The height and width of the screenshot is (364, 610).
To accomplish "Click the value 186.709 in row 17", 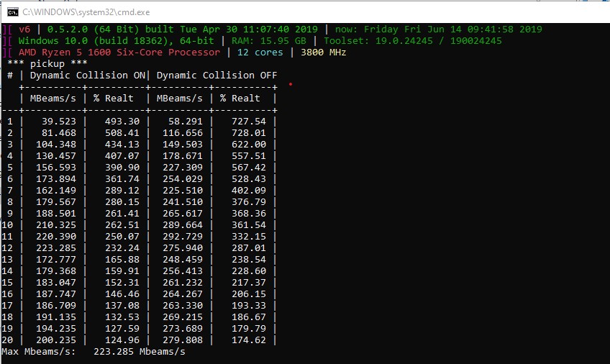I will pyautogui.click(x=56, y=306).
